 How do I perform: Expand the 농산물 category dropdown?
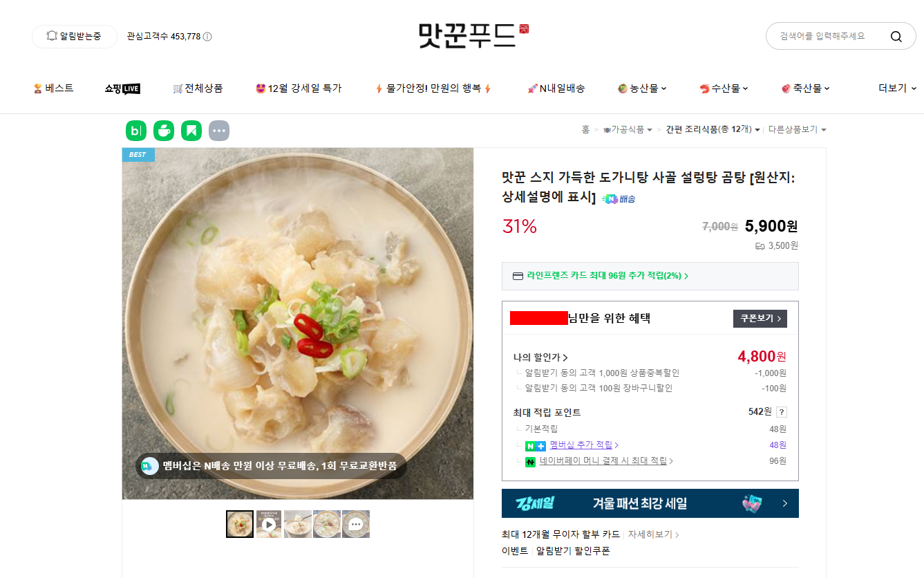coord(642,88)
